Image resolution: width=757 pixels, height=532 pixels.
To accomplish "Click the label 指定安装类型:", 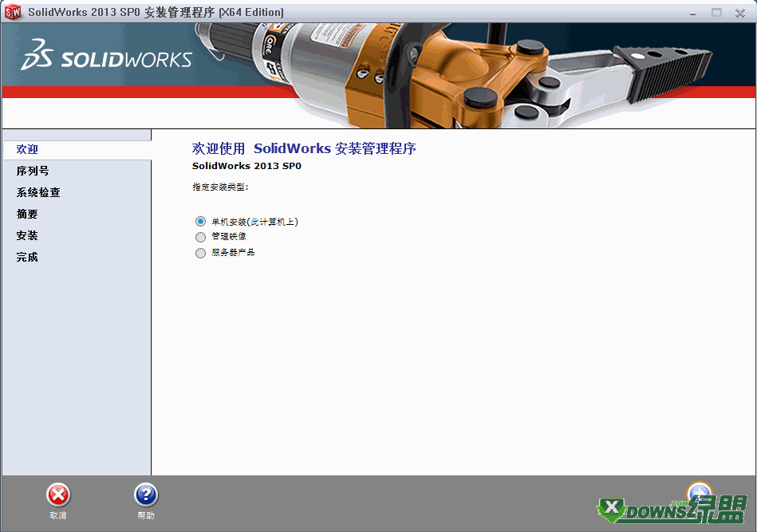I will coord(220,187).
